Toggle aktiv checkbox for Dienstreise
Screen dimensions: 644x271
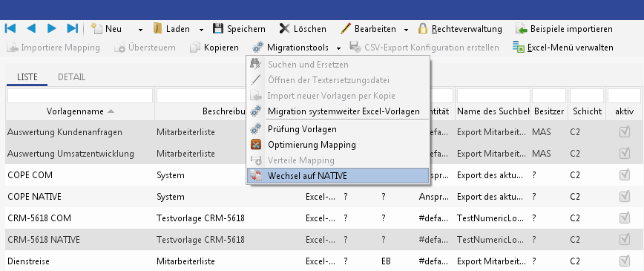625,261
